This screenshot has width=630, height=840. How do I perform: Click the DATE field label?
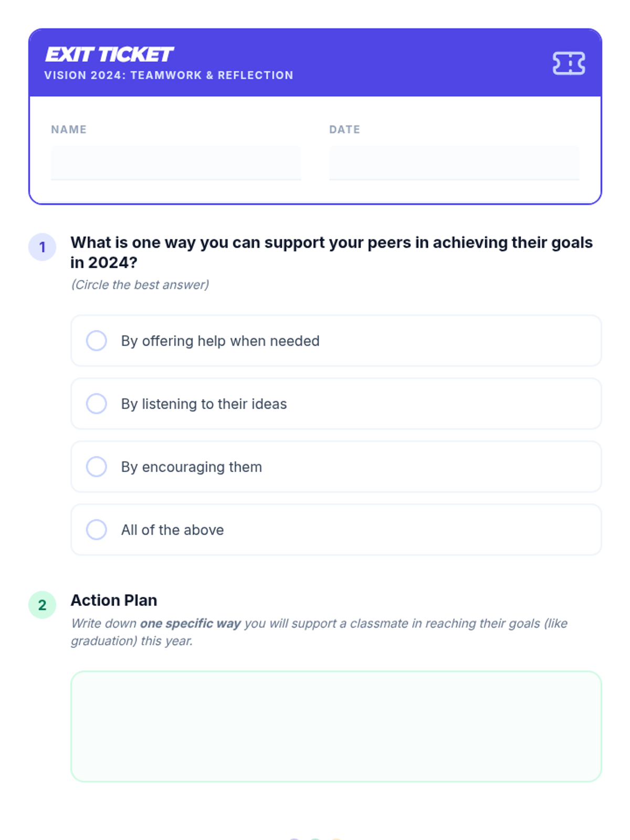pos(344,130)
